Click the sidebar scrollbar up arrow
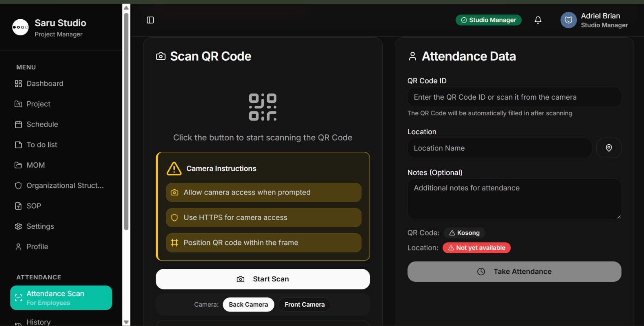This screenshot has height=326, width=644. [126, 8]
